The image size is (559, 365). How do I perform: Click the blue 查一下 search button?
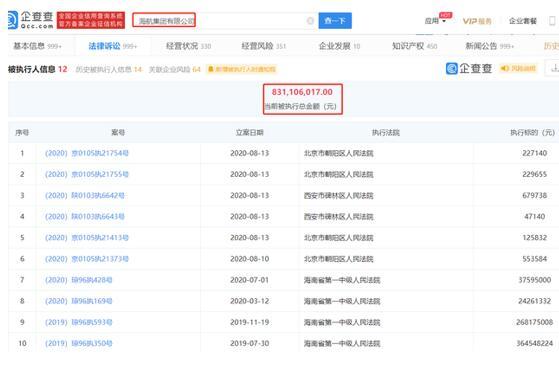(335, 21)
